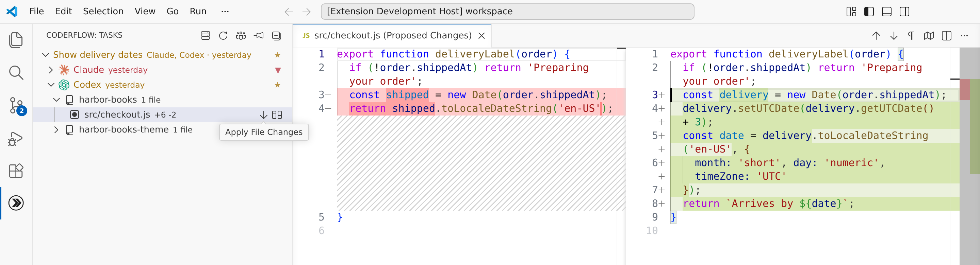Select the harbor-books 1 file row

[162, 100]
